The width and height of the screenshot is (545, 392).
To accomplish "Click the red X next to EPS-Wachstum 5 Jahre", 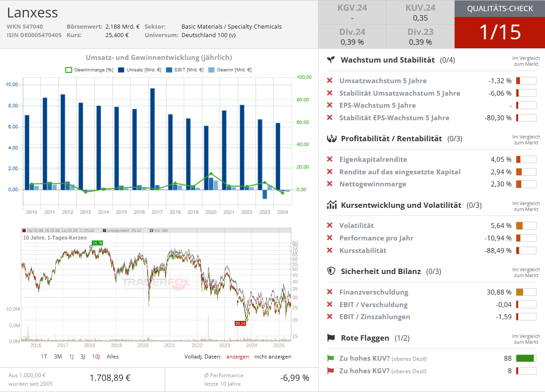I will pyautogui.click(x=330, y=105).
